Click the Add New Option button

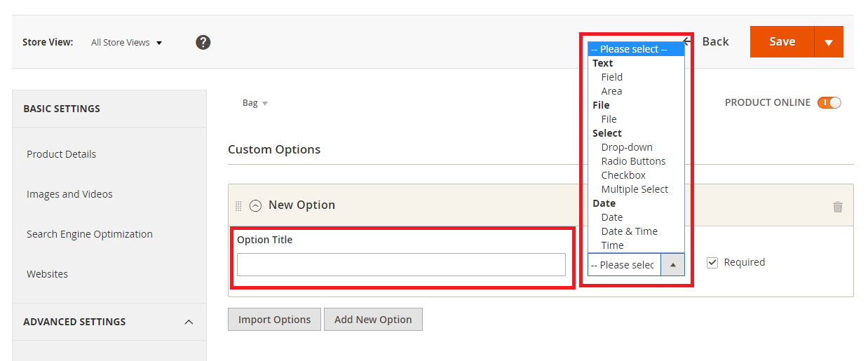click(373, 320)
